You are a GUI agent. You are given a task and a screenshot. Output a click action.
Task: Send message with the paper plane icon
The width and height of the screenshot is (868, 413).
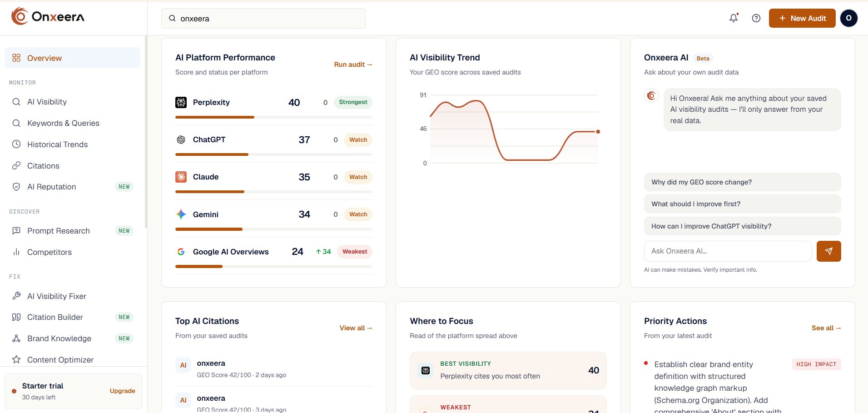(828, 251)
